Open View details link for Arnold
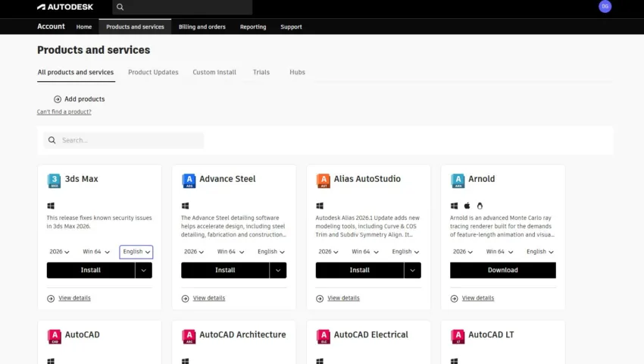 pos(478,298)
